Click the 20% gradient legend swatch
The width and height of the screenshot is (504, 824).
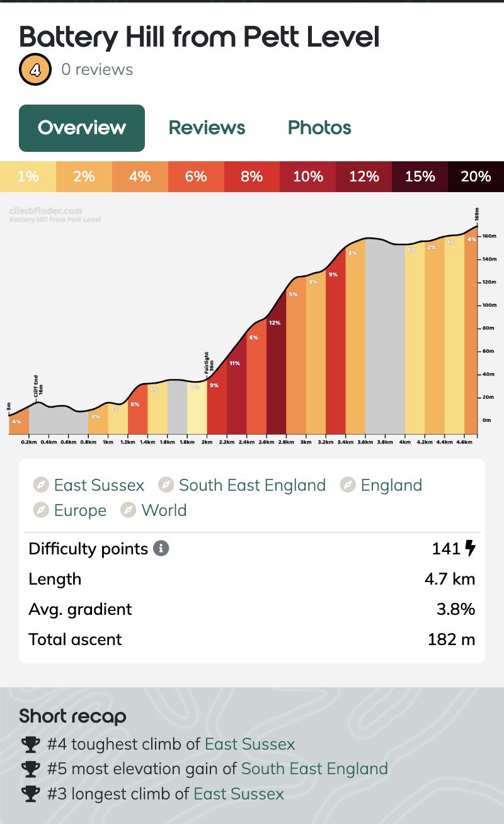coord(476,176)
